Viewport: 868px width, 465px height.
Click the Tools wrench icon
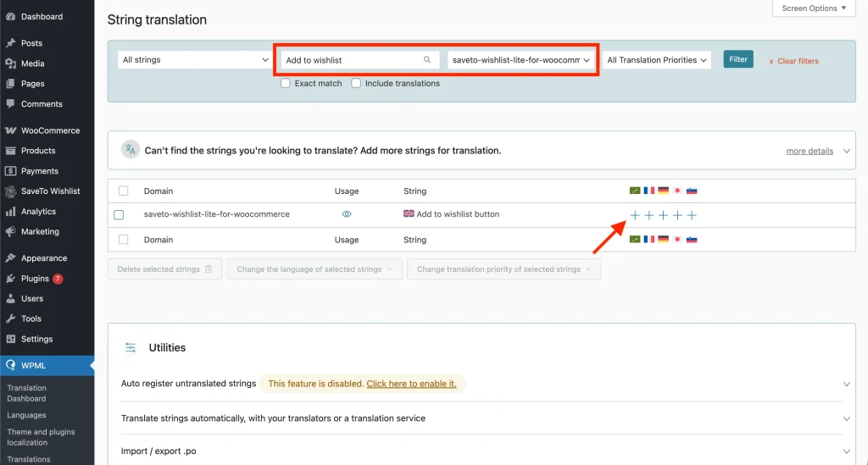tap(10, 318)
